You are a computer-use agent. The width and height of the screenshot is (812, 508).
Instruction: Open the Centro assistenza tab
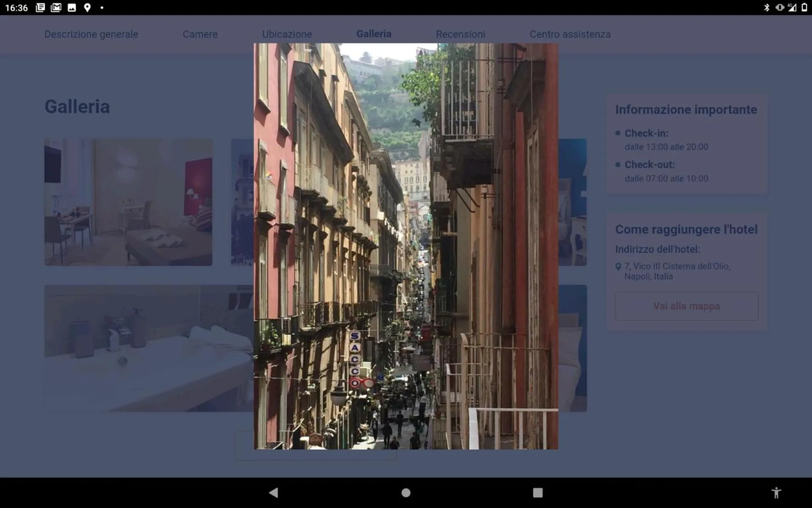(570, 34)
